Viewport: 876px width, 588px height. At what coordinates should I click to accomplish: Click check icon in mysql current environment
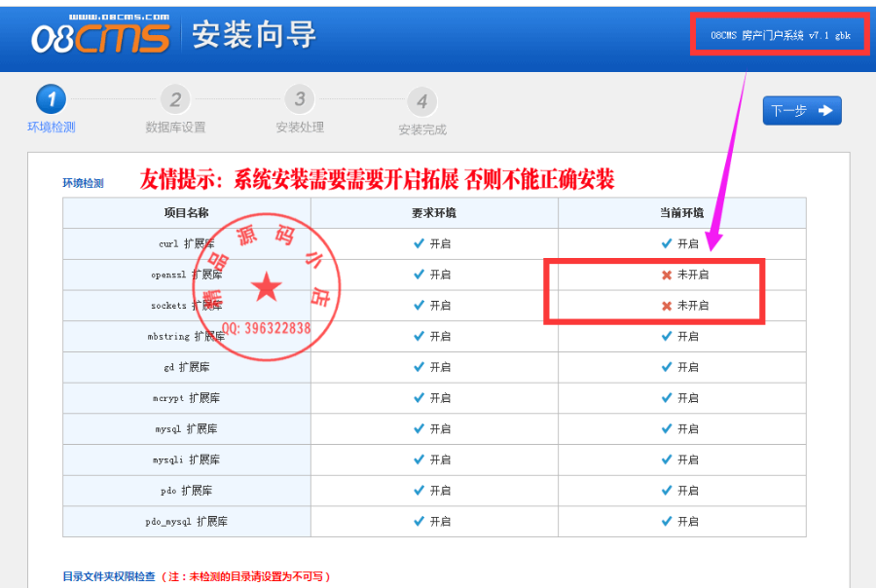667,428
